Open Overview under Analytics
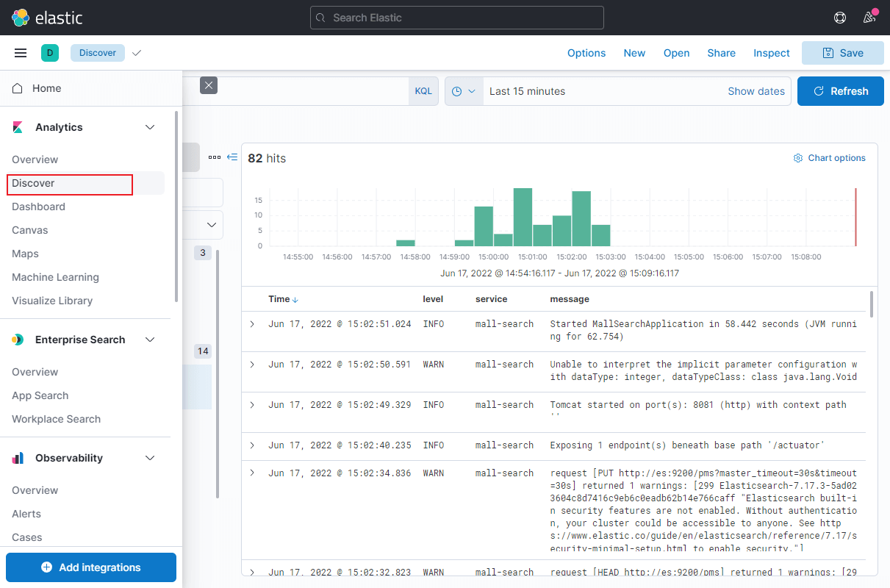The width and height of the screenshot is (890, 588). [x=35, y=159]
